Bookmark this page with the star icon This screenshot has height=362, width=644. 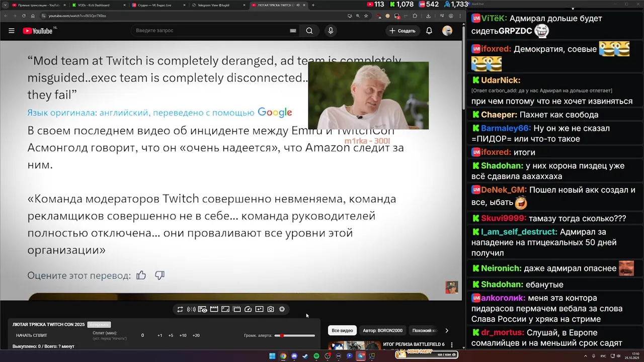click(366, 16)
